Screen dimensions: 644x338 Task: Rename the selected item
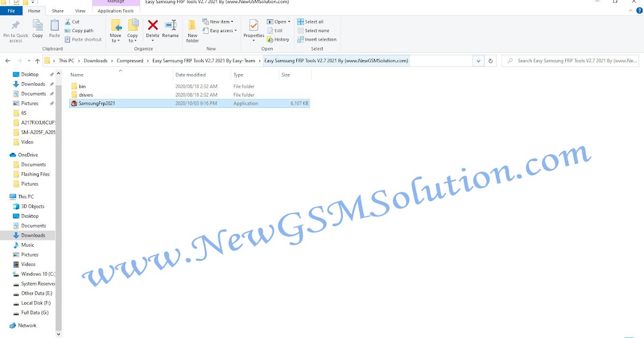(171, 29)
